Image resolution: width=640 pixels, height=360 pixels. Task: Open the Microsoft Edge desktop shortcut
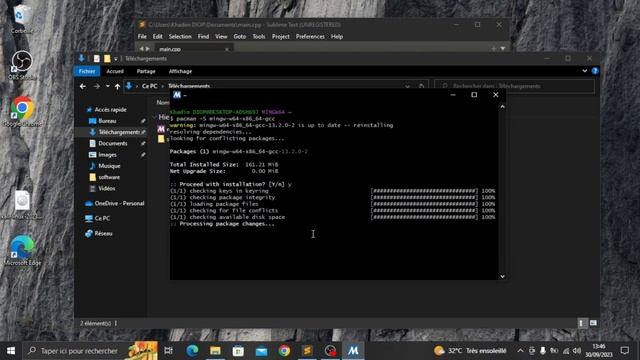pyautogui.click(x=22, y=250)
